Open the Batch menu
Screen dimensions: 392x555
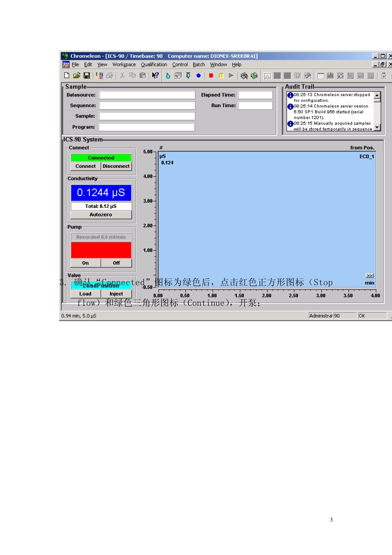coord(199,65)
